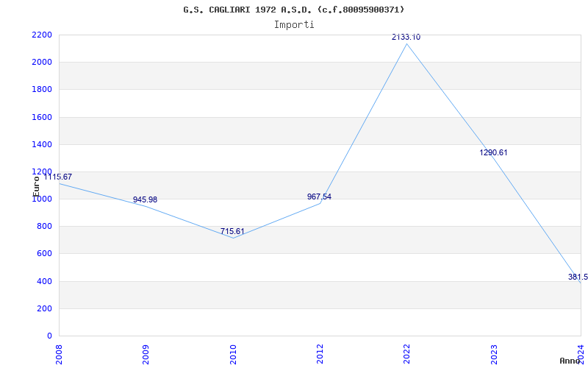Viewport: 588px width, 368px height.
Task: Click the chart title G.S. CAGLIARI 1972 A.S.D.
Action: pos(293,10)
